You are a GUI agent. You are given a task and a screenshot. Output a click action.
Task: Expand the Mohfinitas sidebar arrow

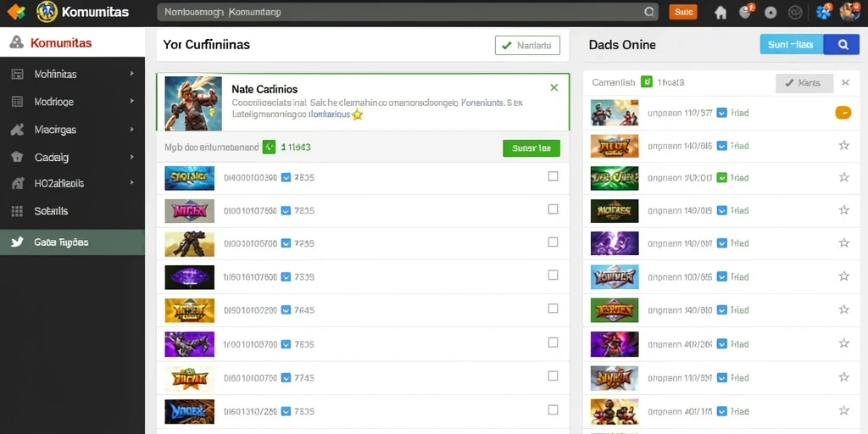pos(131,73)
